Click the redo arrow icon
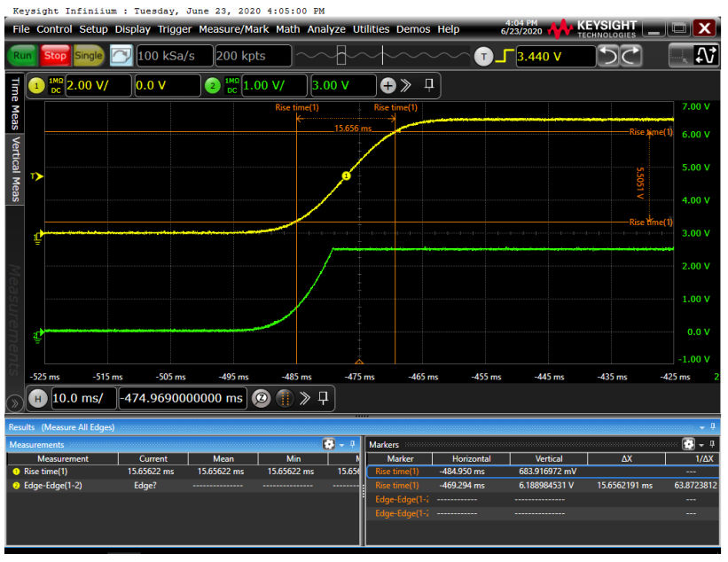 point(631,57)
